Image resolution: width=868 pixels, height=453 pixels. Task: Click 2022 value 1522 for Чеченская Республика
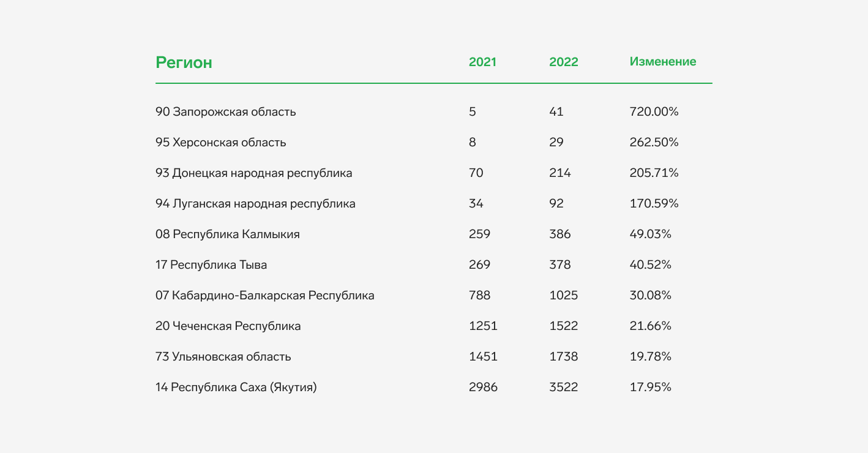coord(564,326)
